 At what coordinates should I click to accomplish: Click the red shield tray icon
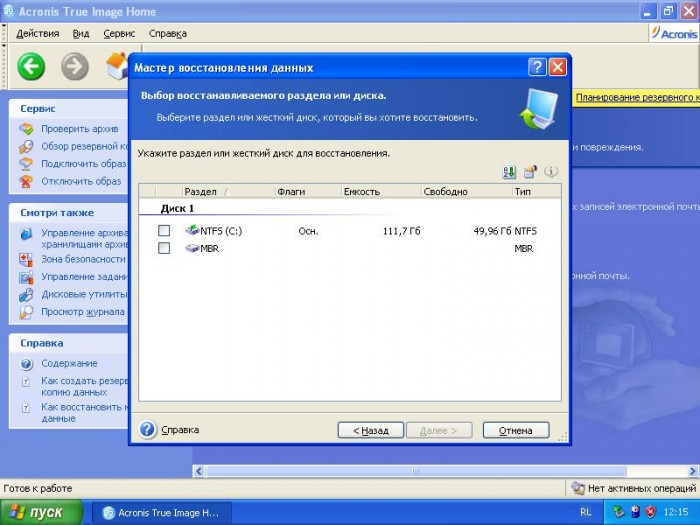pos(650,512)
